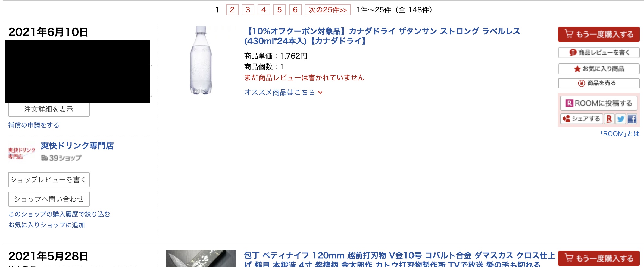This screenshot has height=267, width=644.
Task: Open the 爽快ドリンク専門店 shop link
Action: tap(77, 146)
